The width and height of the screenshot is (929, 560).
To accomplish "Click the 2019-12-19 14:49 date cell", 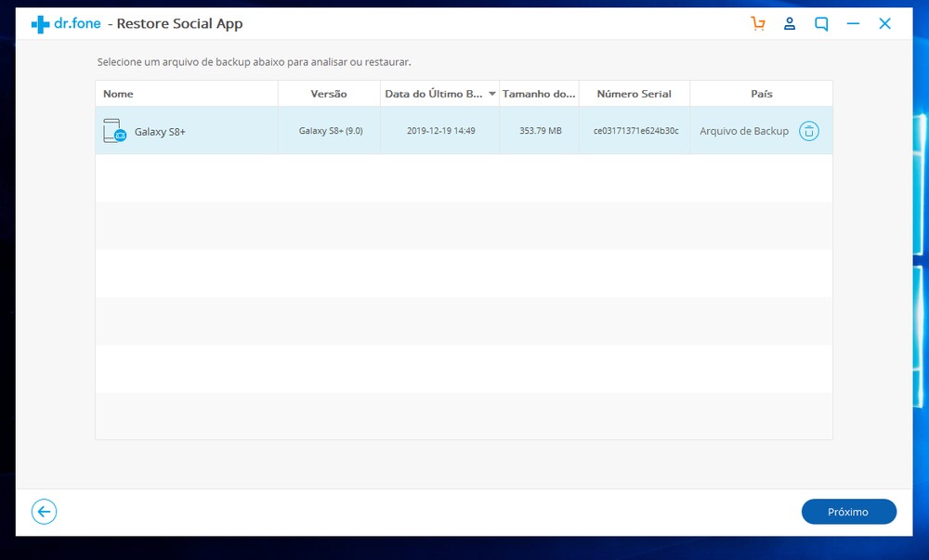I will click(440, 131).
